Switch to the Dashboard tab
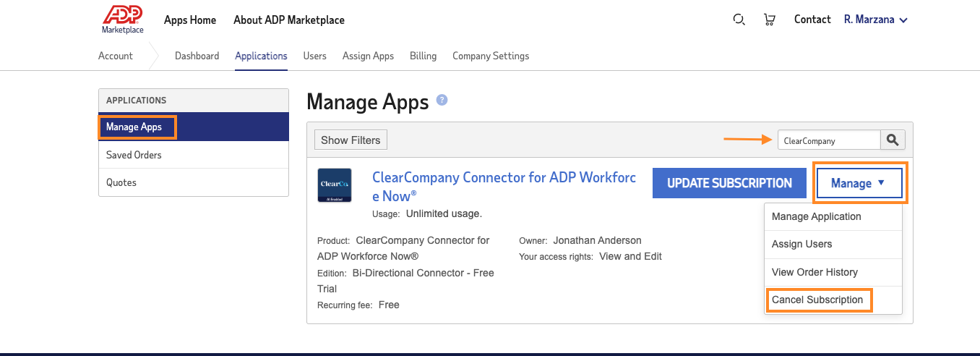The width and height of the screenshot is (980, 356). point(197,56)
